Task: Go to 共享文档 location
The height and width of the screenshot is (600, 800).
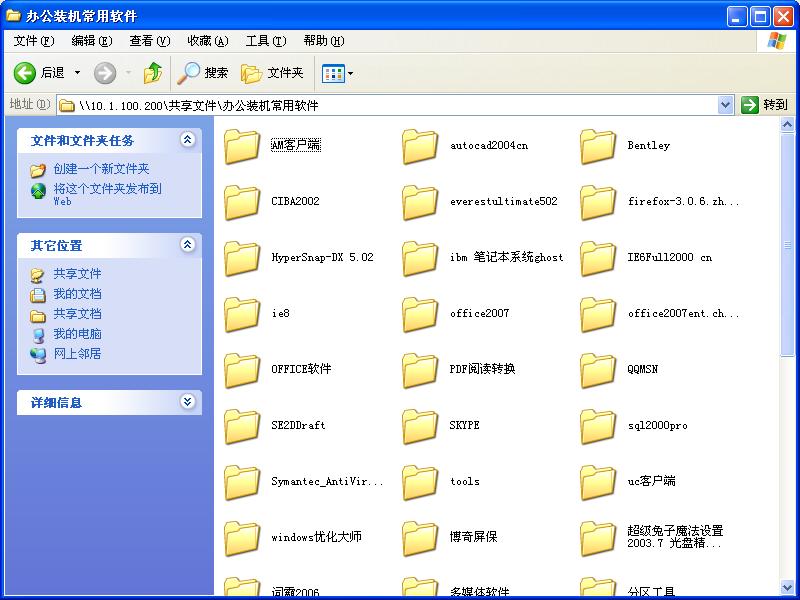Action: [x=77, y=314]
